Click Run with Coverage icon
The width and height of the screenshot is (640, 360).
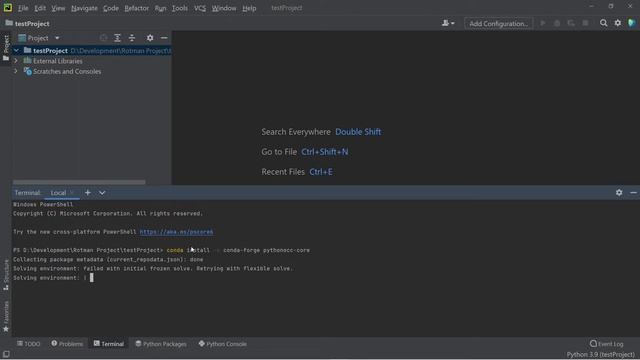coord(571,23)
